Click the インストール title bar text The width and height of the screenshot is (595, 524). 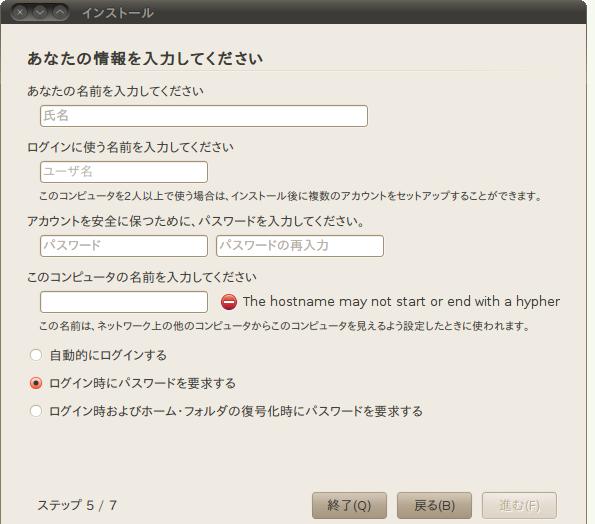pos(118,13)
